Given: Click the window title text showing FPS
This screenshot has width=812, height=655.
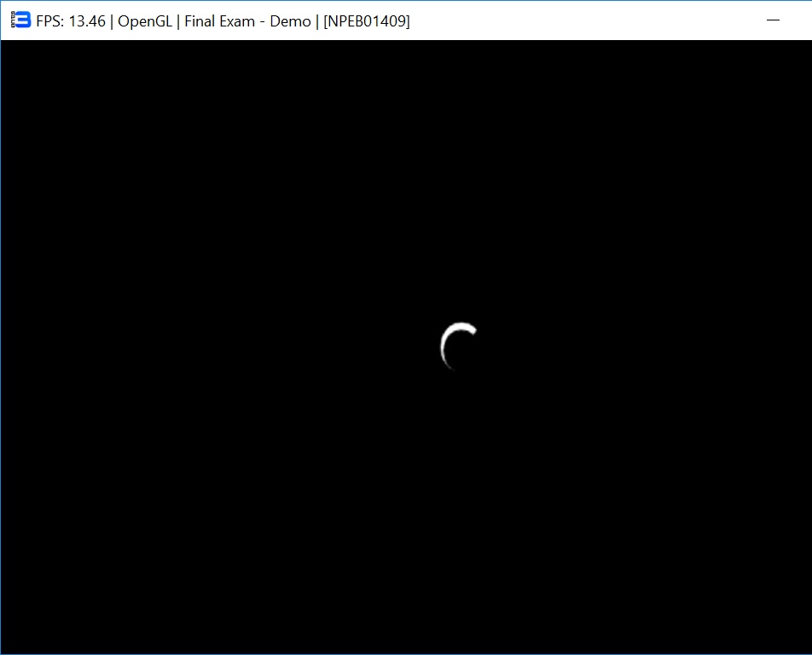Looking at the screenshot, I should [223, 21].
